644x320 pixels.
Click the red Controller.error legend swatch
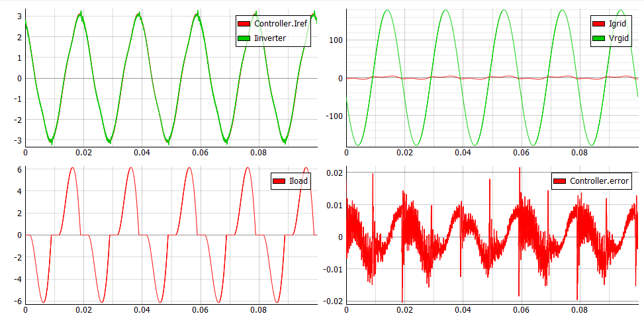560,180
